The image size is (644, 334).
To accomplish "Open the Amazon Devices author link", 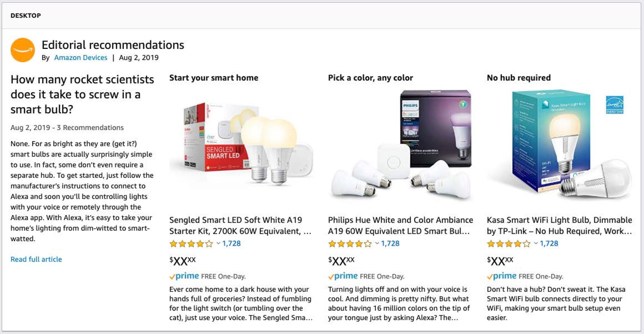I will click(x=80, y=58).
